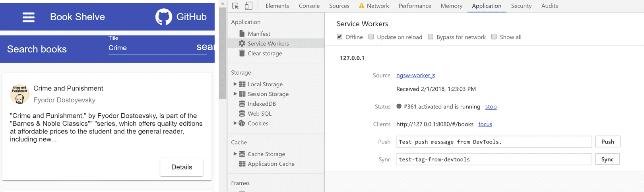Click the GitHub octocat logo icon

coord(163,17)
